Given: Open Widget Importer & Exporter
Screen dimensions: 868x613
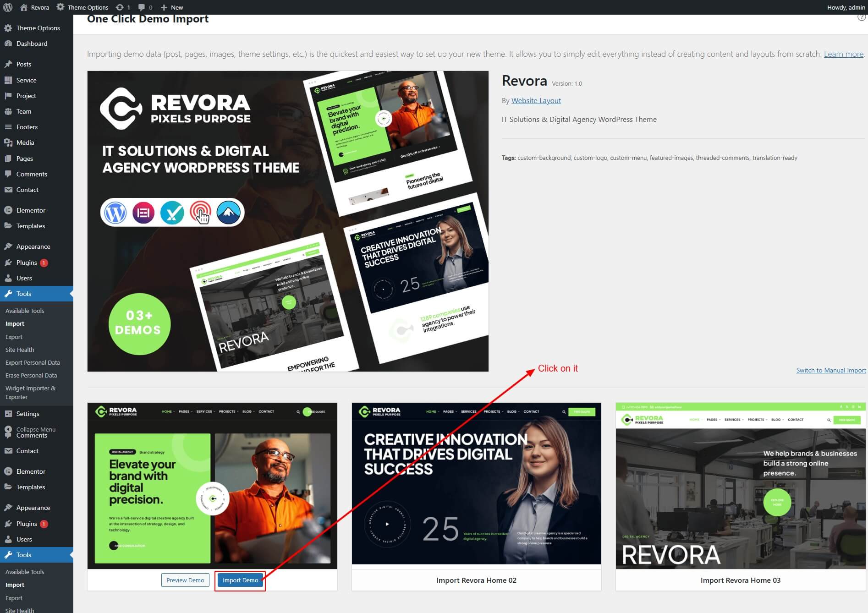Looking at the screenshot, I should tap(31, 392).
